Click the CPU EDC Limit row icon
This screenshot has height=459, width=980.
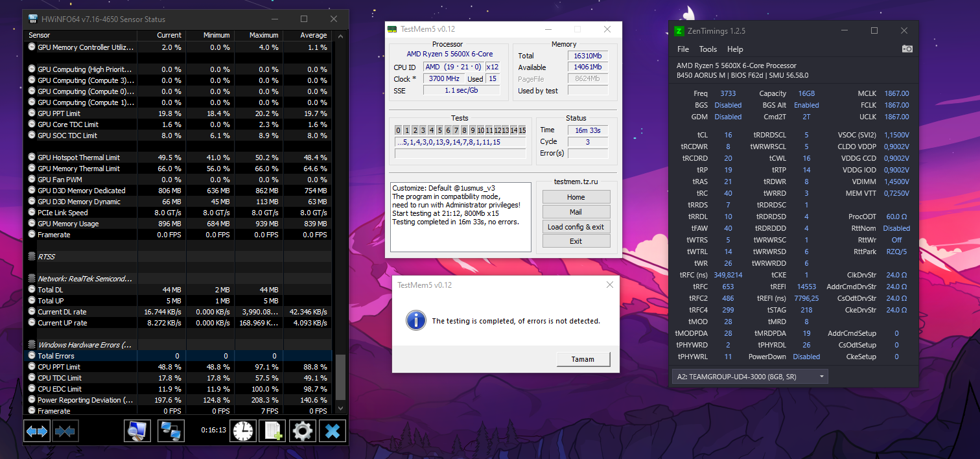click(x=32, y=389)
